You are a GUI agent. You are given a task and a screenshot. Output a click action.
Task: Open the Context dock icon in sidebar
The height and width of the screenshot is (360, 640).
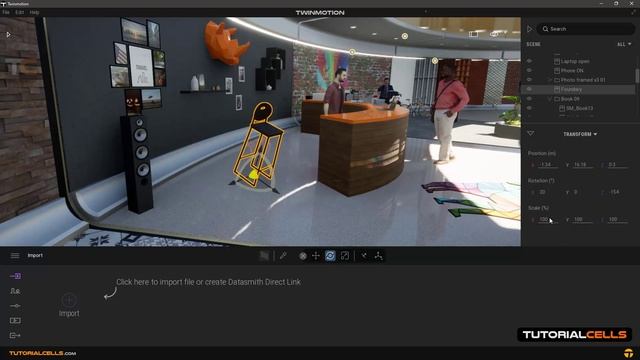click(x=15, y=291)
